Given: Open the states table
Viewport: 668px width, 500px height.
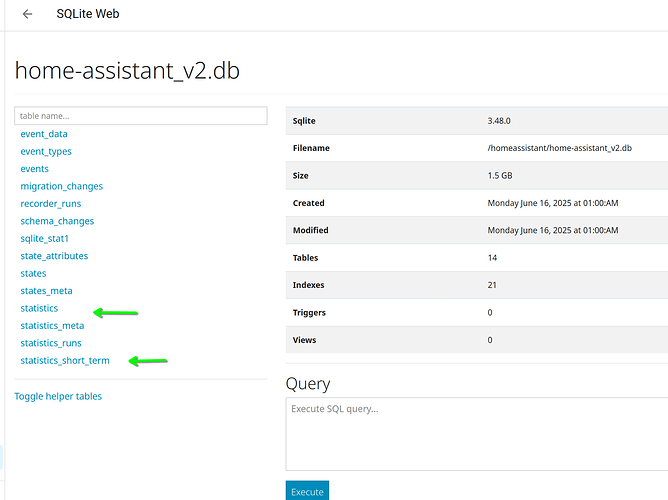Looking at the screenshot, I should tap(33, 273).
